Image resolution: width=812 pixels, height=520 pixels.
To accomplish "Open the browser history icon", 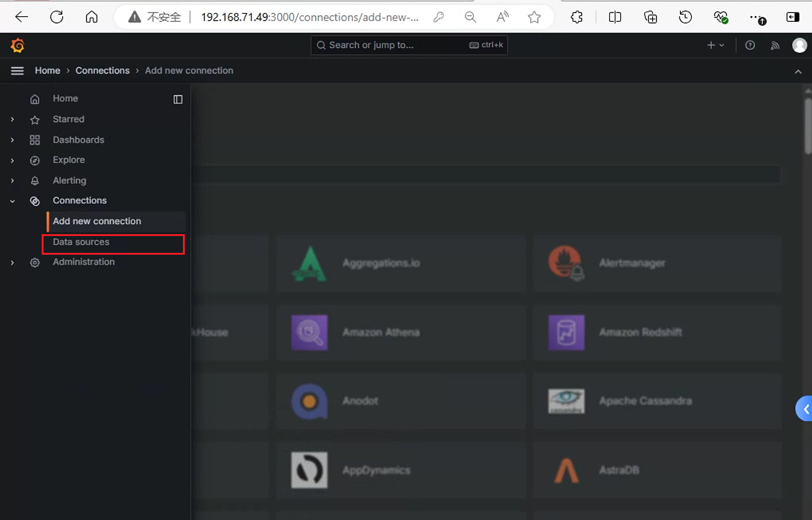I will coord(685,17).
